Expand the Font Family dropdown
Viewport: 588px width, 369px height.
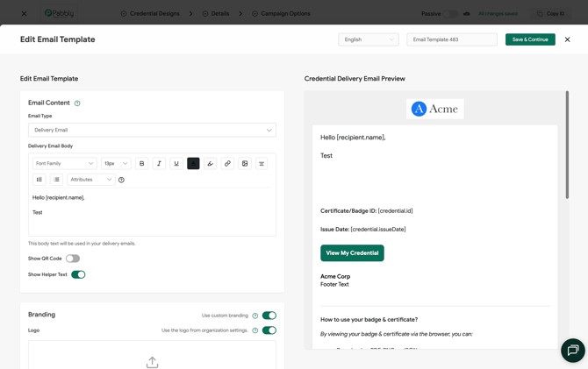coord(64,163)
